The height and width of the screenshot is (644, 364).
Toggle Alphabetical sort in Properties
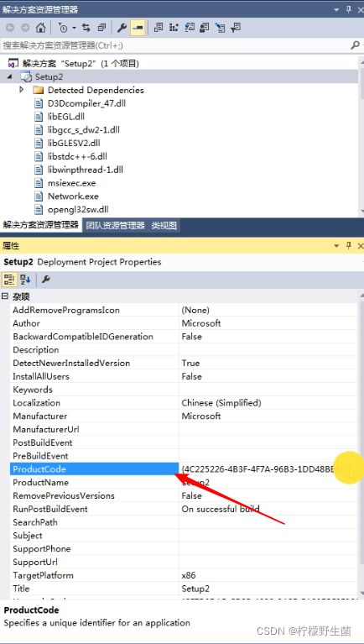pos(25,280)
